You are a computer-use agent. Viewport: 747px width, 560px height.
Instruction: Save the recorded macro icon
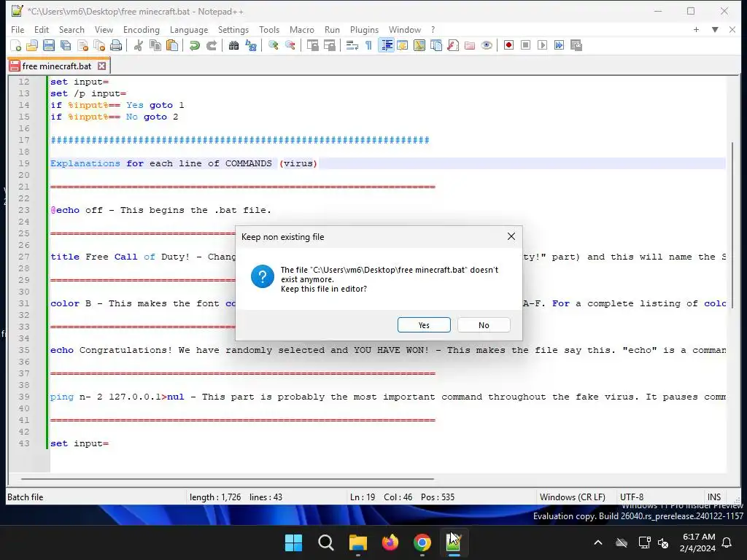(576, 45)
